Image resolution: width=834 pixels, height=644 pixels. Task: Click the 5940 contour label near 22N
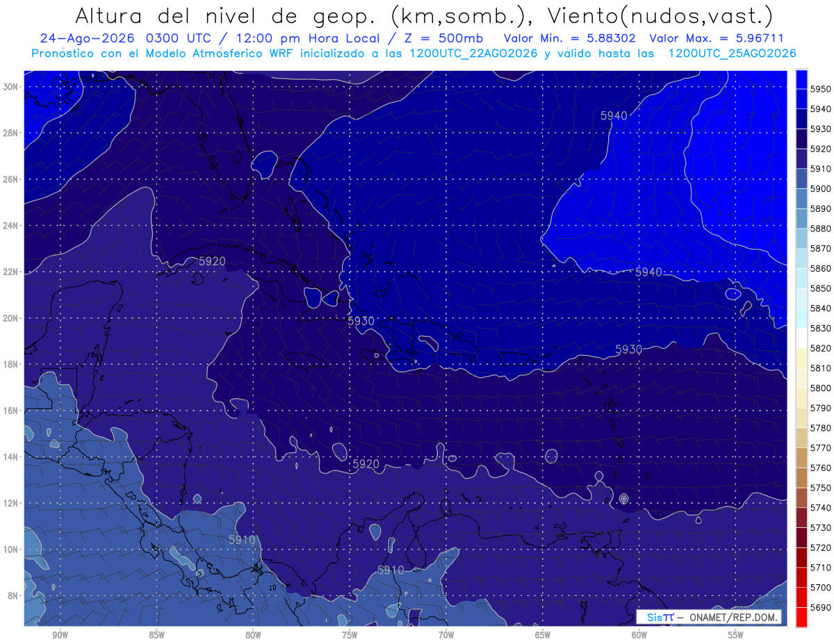click(648, 272)
